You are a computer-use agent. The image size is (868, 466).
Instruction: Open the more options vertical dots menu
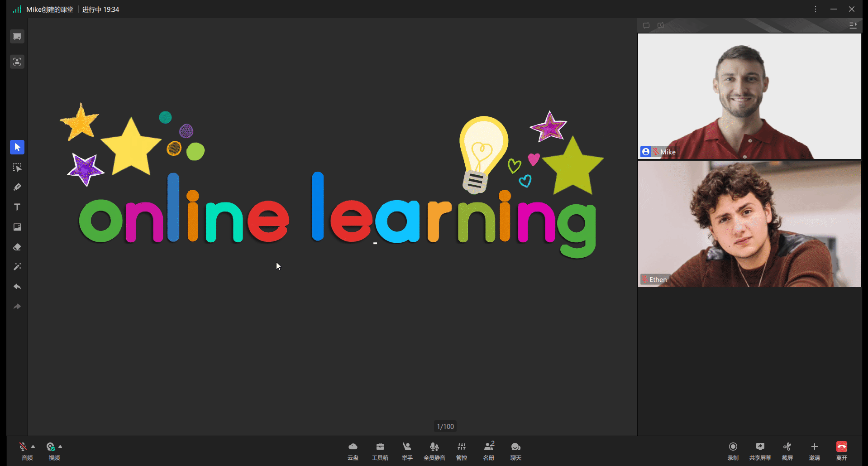pyautogui.click(x=816, y=9)
